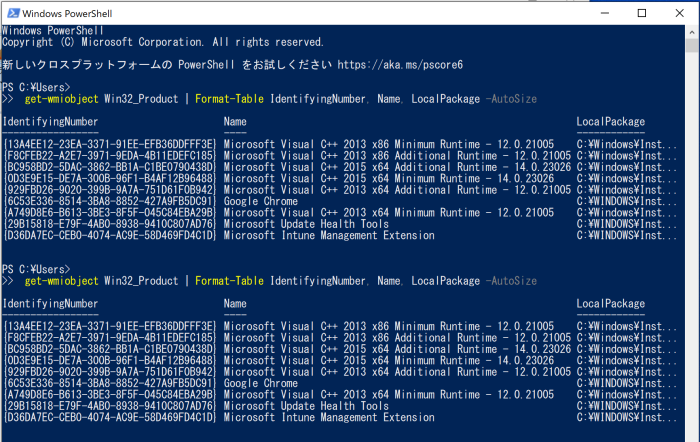Click 'Format-Table' in the first command
The image size is (700, 442).
229,99
